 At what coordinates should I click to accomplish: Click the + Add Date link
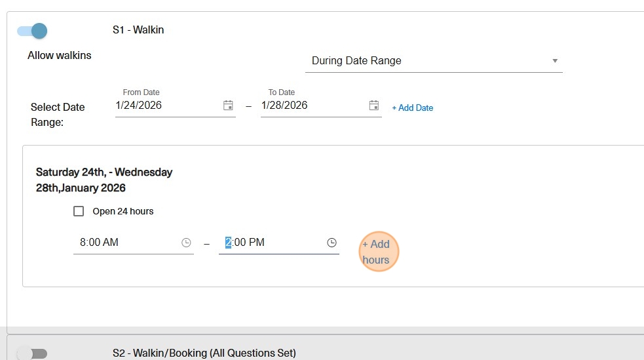coord(412,108)
